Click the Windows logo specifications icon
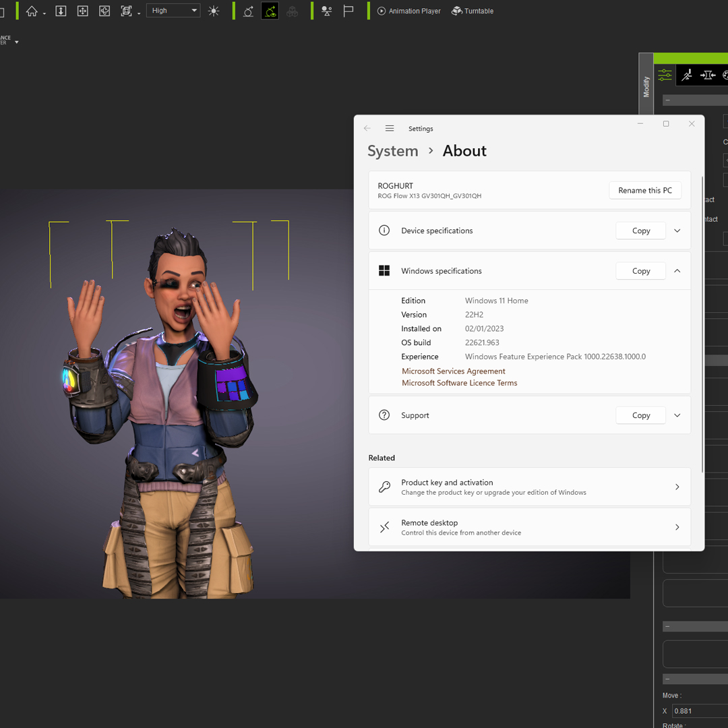 pyautogui.click(x=384, y=271)
